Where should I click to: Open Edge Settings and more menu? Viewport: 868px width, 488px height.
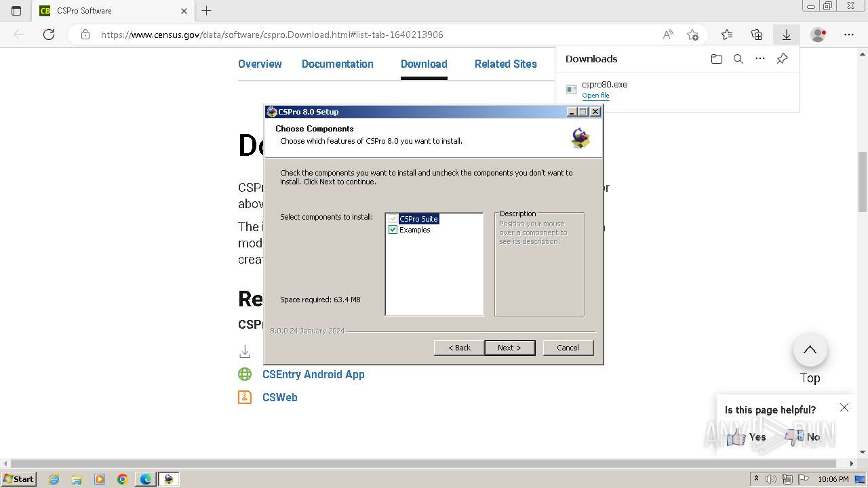click(x=848, y=35)
